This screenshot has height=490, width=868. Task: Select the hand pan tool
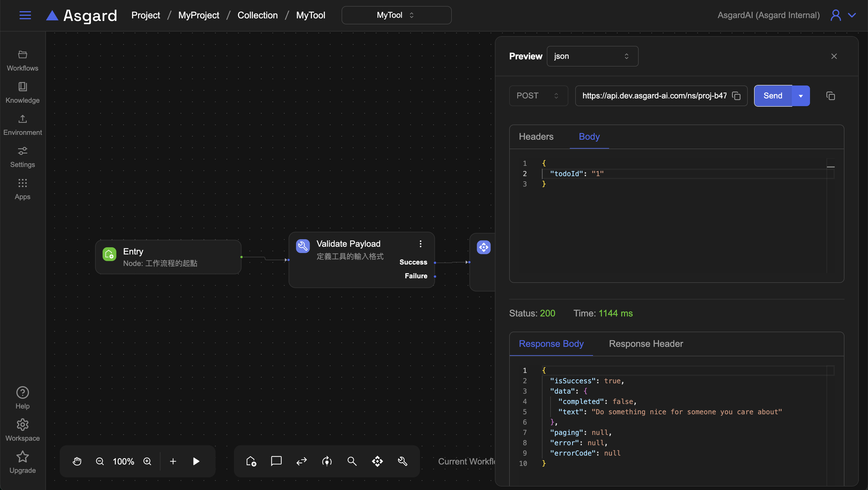coord(77,461)
